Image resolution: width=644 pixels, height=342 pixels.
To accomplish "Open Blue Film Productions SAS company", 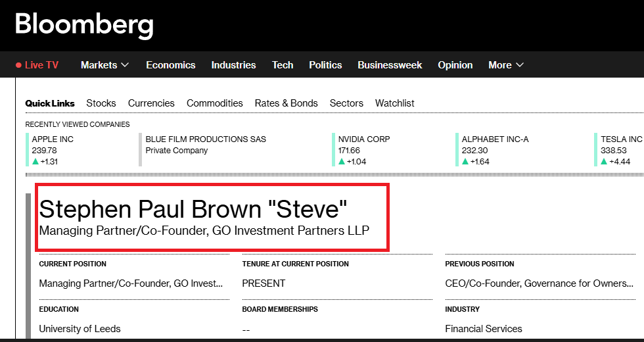I will point(206,139).
